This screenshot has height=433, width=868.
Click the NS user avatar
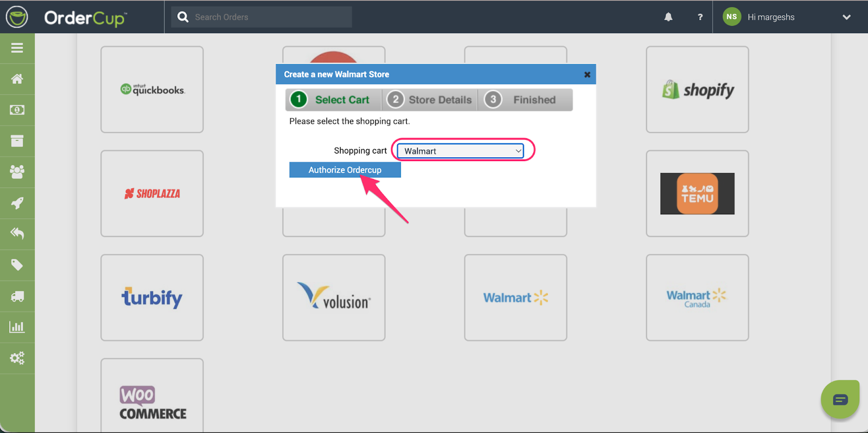[x=732, y=17]
